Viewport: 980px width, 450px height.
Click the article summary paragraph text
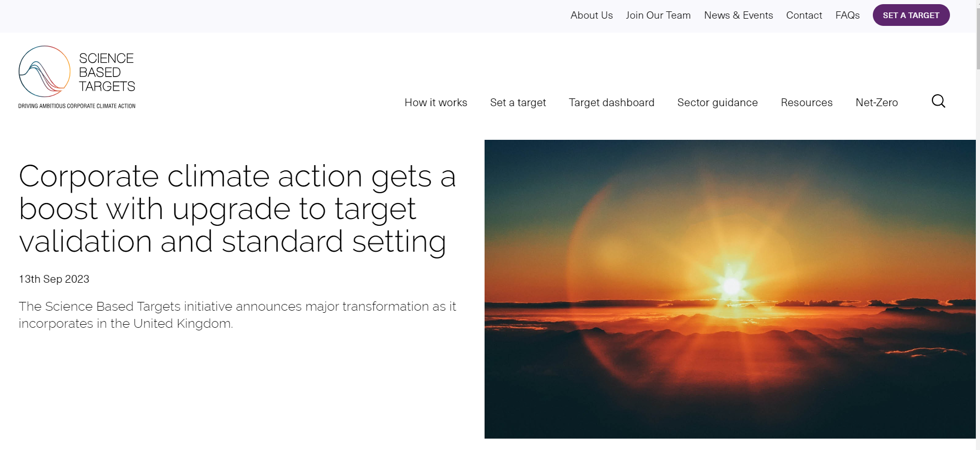click(237, 315)
